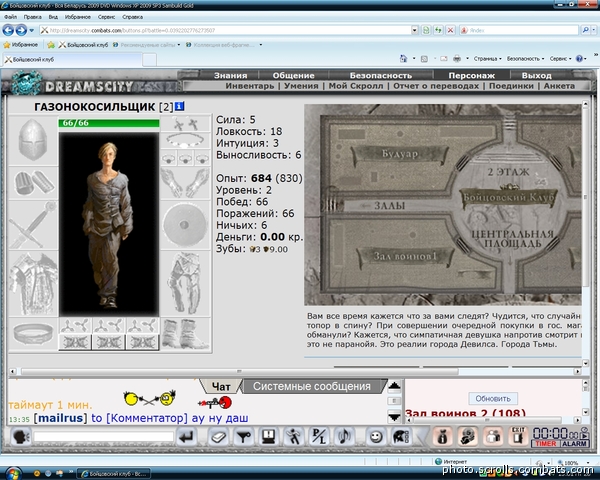
Task: Click the empty boots slot
Action: [185, 333]
